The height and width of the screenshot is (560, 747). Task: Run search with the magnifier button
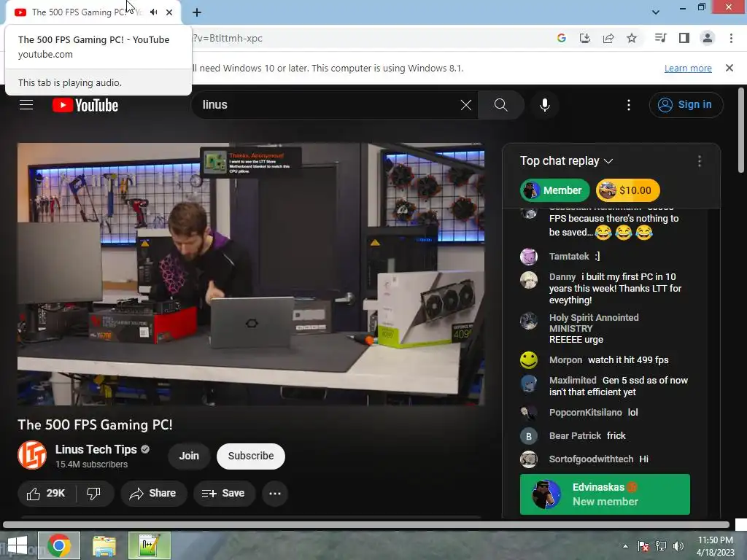pyautogui.click(x=500, y=105)
